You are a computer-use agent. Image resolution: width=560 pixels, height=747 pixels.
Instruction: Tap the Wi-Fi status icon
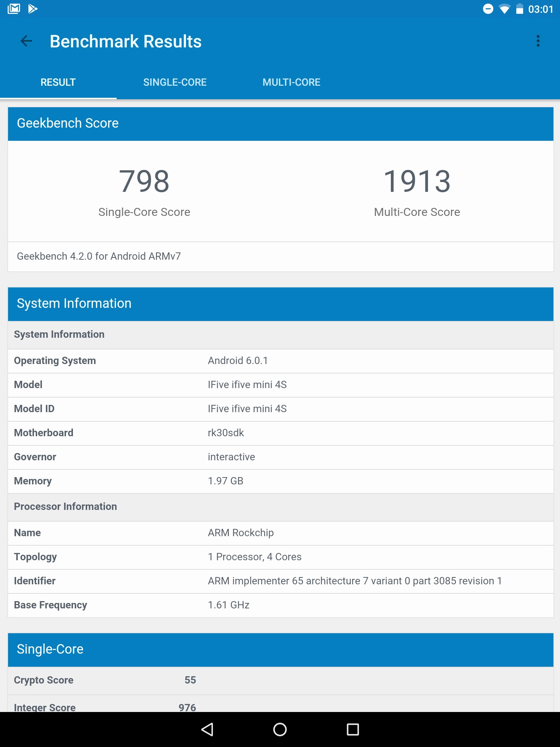[504, 9]
